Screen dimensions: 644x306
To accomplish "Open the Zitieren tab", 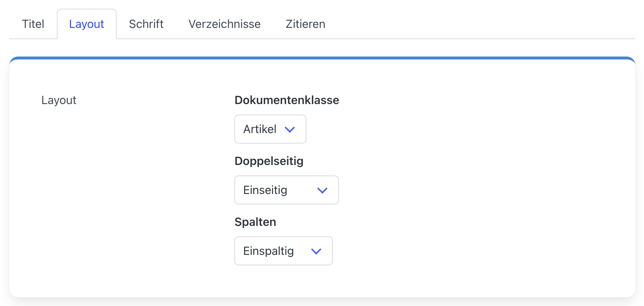I will [305, 24].
